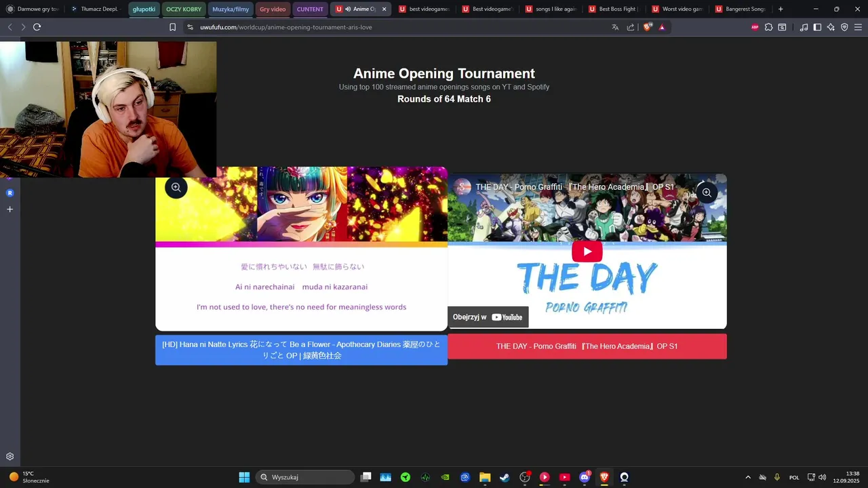Expand the Gry video tab group

click(x=273, y=9)
